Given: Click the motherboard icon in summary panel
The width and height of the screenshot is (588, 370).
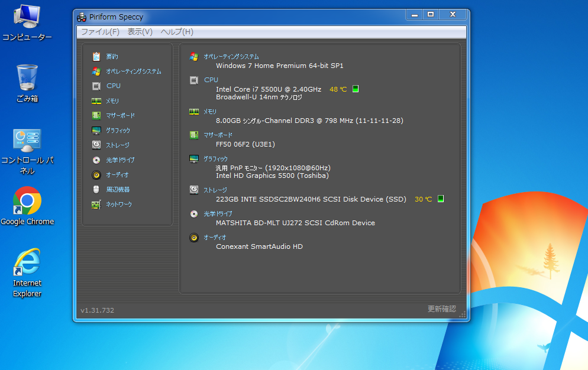Looking at the screenshot, I should pos(194,135).
